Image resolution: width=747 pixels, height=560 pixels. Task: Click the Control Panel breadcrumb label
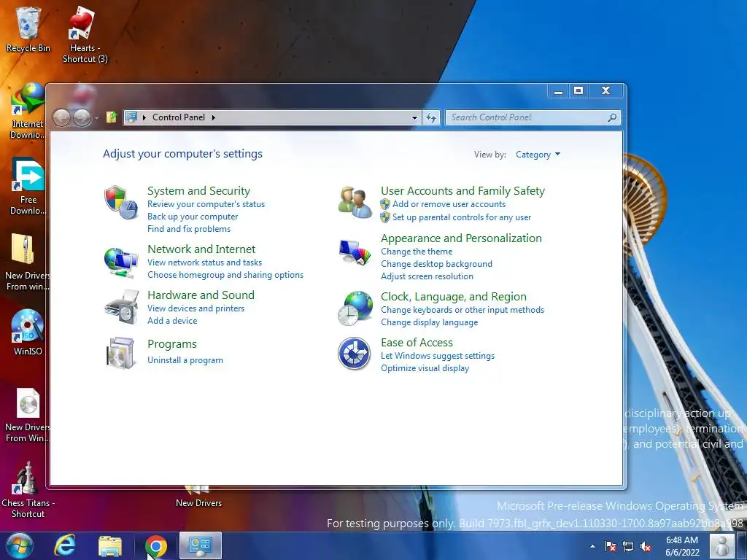click(179, 117)
